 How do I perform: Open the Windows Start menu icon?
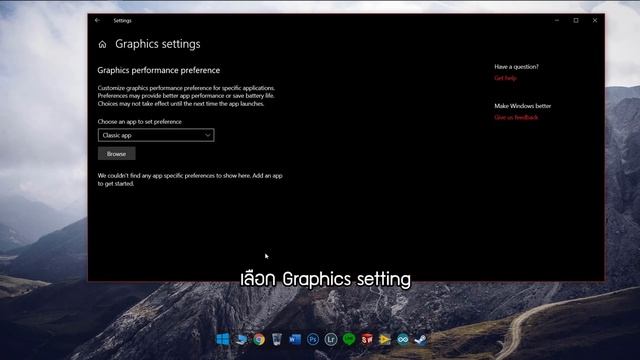(223, 339)
